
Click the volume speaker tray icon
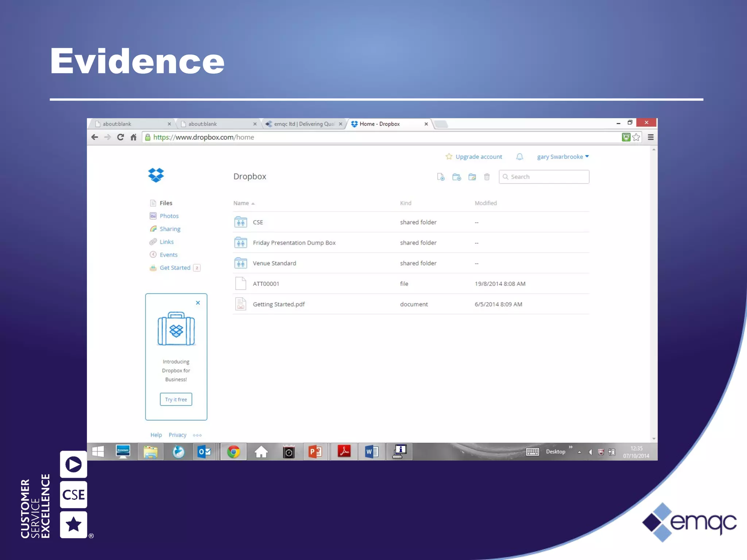click(x=590, y=452)
